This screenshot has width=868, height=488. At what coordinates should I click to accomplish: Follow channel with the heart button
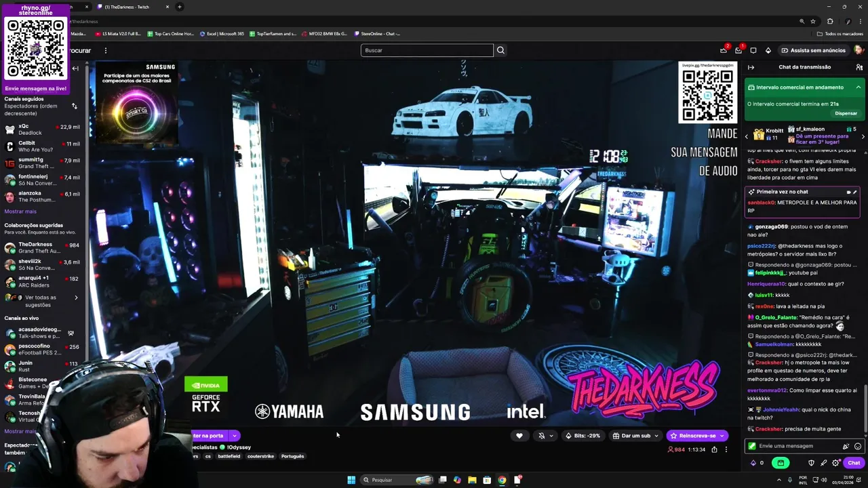pos(519,436)
